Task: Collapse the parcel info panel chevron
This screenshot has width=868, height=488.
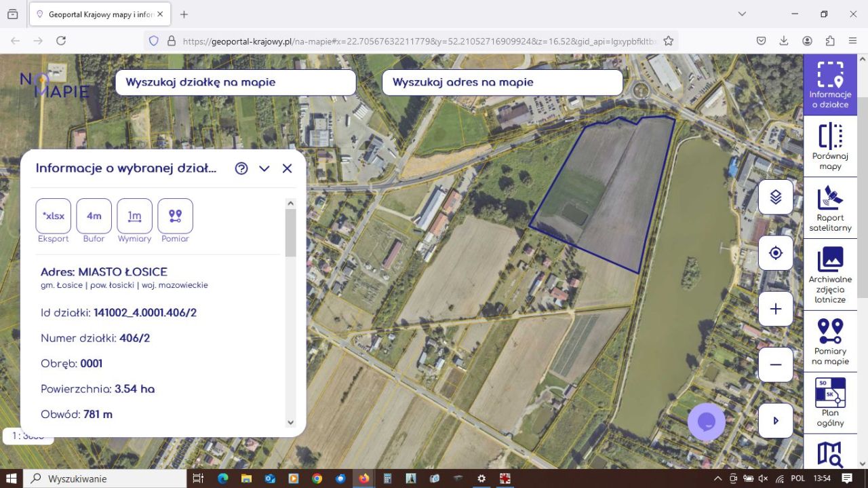Action: tap(264, 168)
